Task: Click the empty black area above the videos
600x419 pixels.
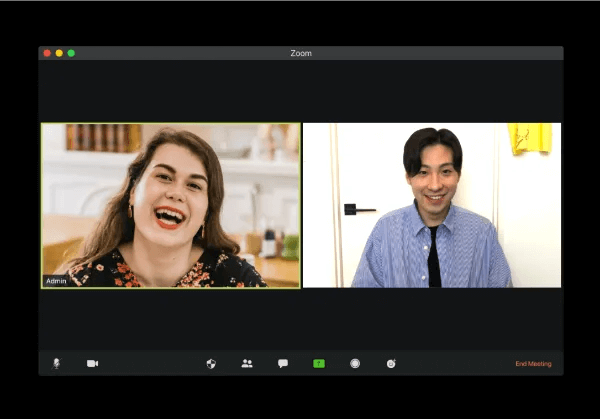Action: coord(300,92)
